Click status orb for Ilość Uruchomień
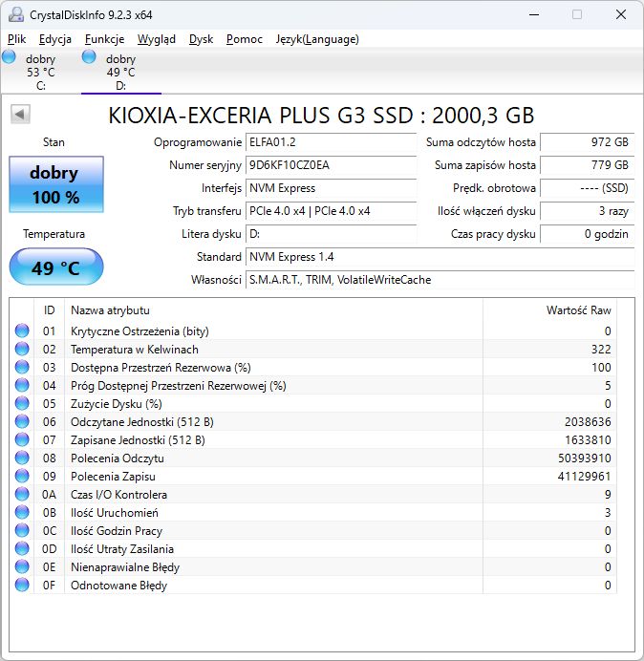This screenshot has width=644, height=661. pos(22,512)
